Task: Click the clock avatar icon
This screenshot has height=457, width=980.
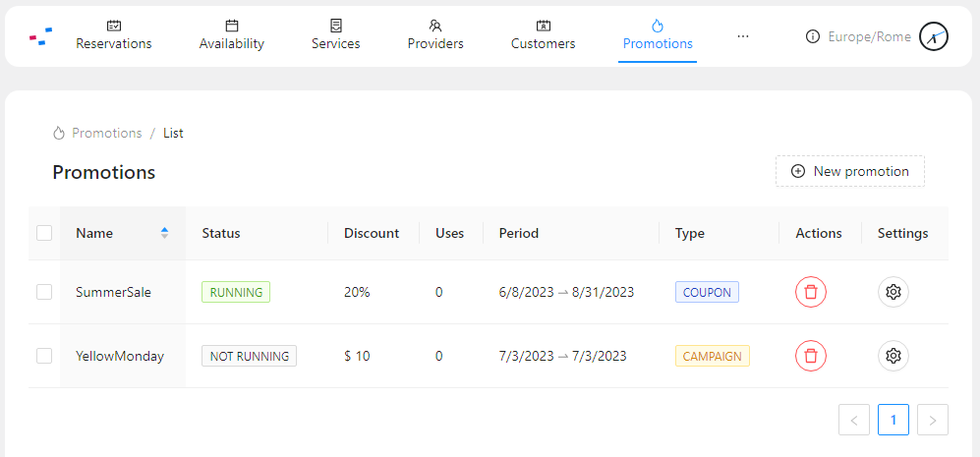Action: click(x=933, y=36)
